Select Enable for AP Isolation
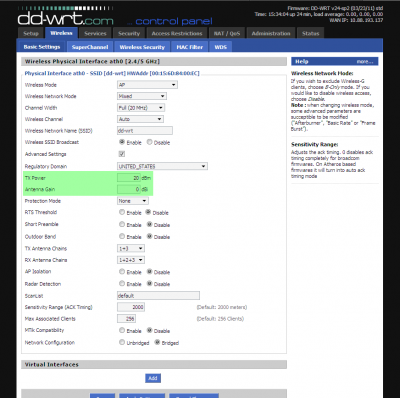Screen dimensions: 400x398 click(122, 272)
